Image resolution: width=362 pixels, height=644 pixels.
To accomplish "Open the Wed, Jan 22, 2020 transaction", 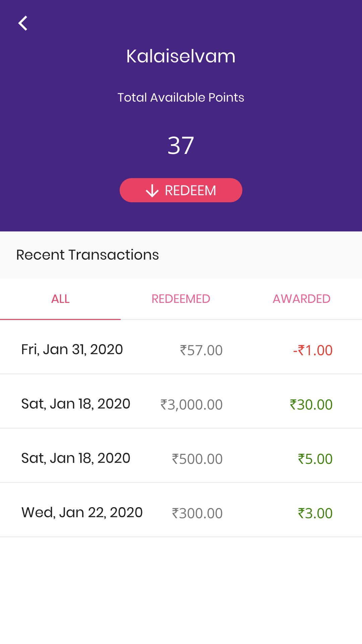I will (x=82, y=513).
